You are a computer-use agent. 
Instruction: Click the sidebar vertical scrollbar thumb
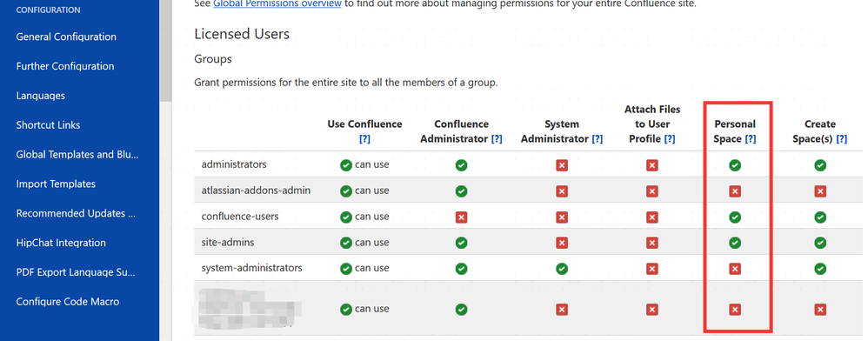(165, 50)
